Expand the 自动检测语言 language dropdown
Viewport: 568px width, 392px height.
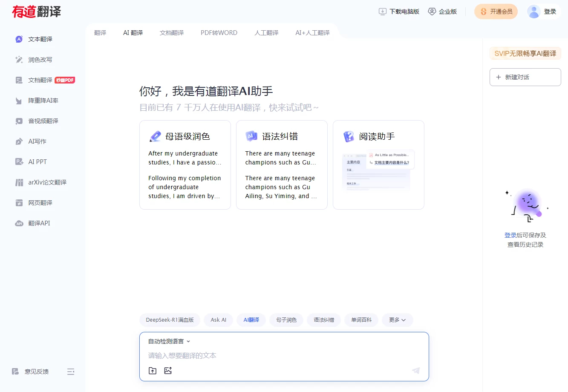pos(169,341)
